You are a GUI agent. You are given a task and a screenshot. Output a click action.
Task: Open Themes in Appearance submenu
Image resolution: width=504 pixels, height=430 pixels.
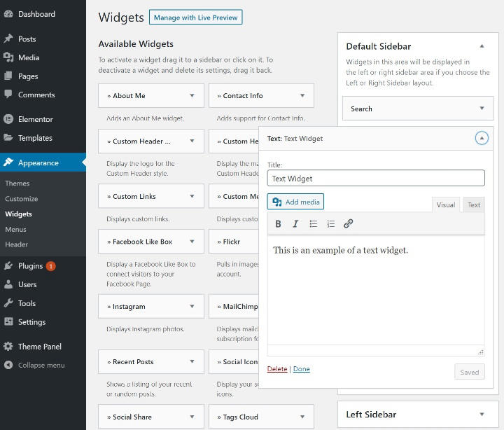pyautogui.click(x=17, y=183)
